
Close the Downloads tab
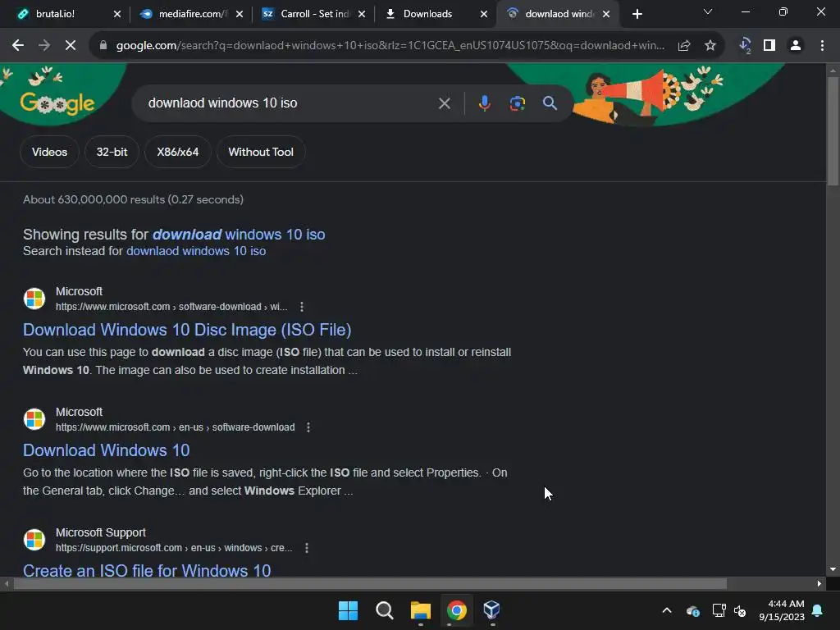484,14
